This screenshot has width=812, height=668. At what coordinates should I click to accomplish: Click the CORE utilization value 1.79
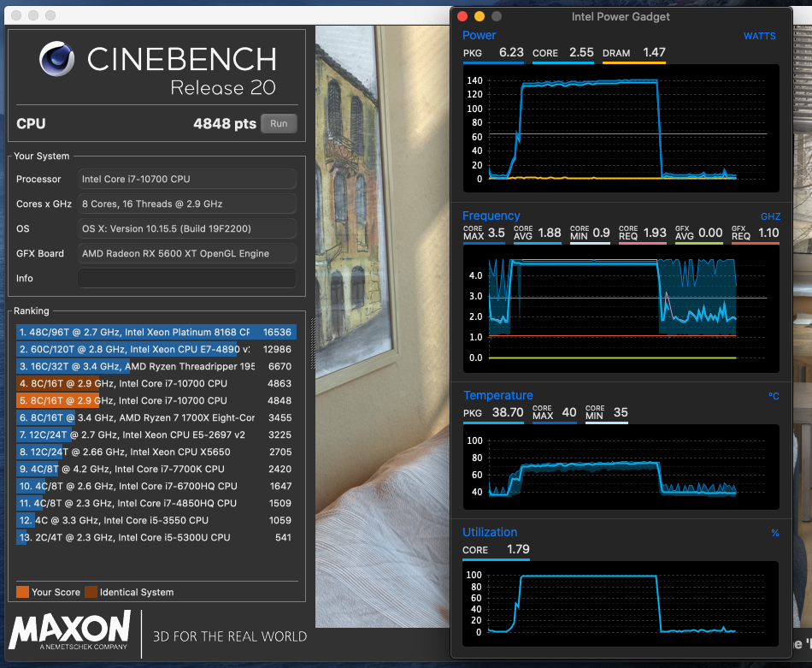(x=518, y=549)
